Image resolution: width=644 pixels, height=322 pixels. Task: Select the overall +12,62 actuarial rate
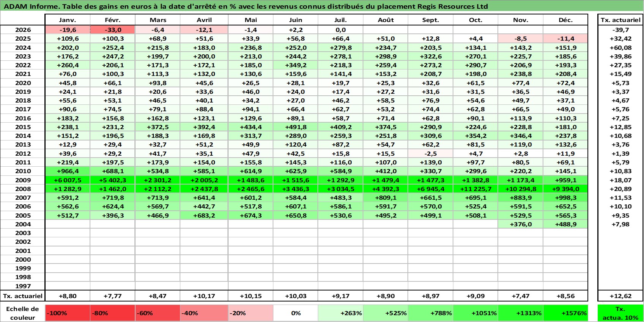[620, 296]
